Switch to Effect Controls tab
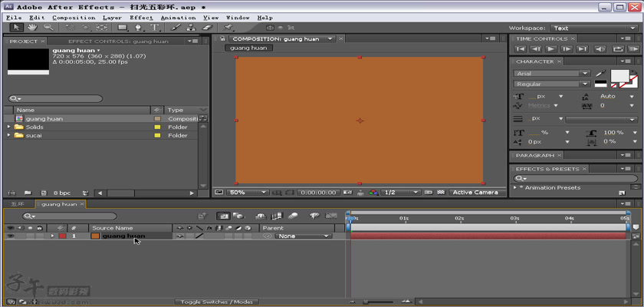The height and width of the screenshot is (307, 644). click(x=118, y=41)
